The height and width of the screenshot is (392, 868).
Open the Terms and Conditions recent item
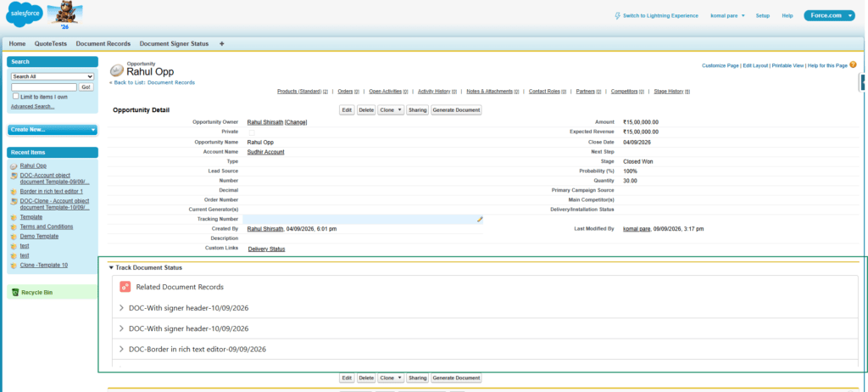pyautogui.click(x=47, y=227)
